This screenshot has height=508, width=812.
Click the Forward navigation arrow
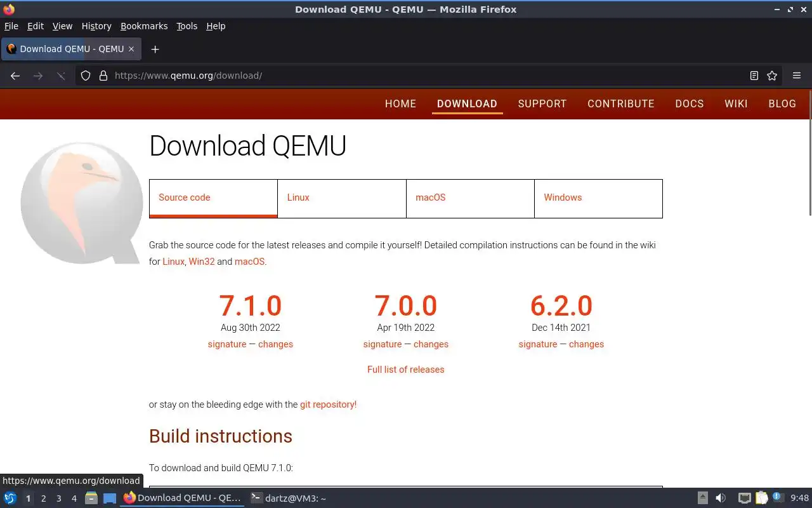(x=38, y=76)
